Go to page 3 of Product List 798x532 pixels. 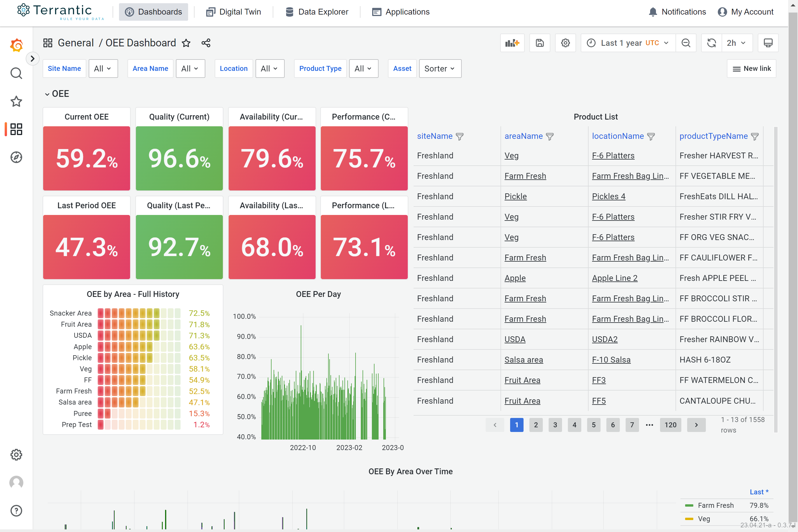click(555, 425)
